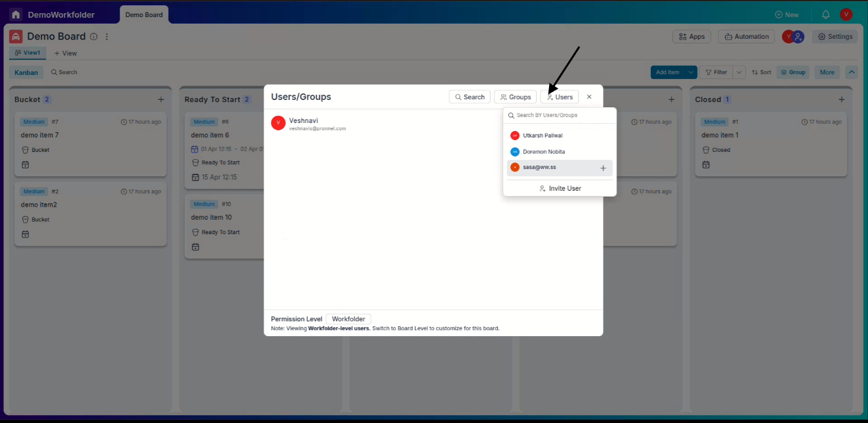Click the calendar icon on demo item2
The width and height of the screenshot is (868, 423).
(x=25, y=234)
